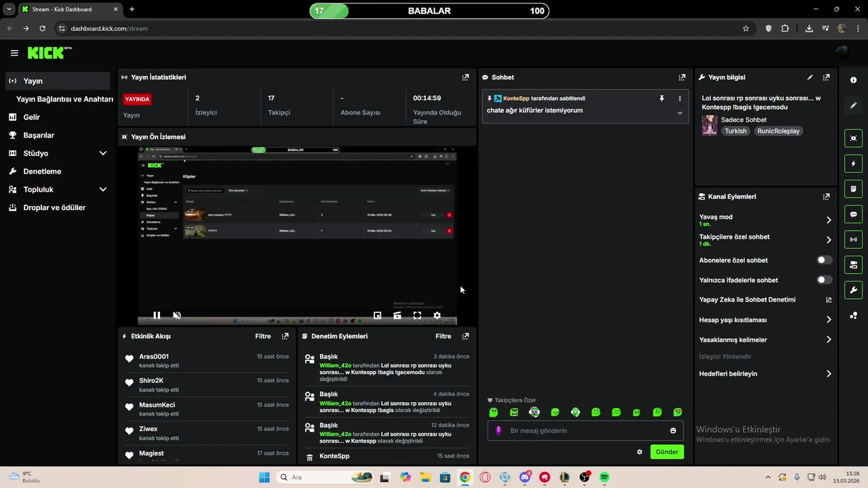The width and height of the screenshot is (868, 488).
Task: Toggle the broadcast signal widget in right sidebar
Action: 853,239
